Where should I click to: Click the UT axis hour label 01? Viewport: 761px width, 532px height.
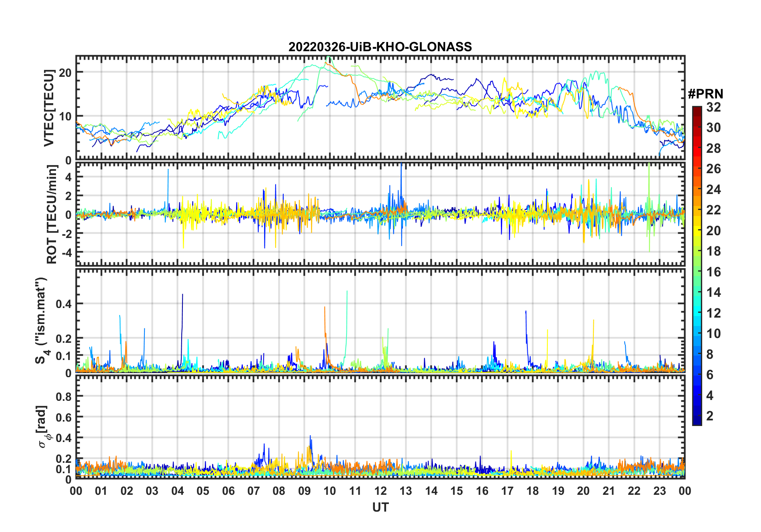pos(101,491)
